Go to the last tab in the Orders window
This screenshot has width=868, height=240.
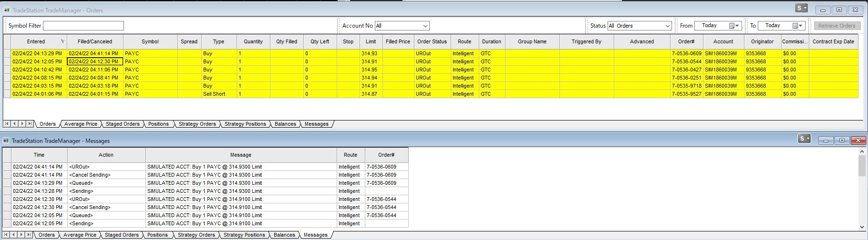coord(30,124)
